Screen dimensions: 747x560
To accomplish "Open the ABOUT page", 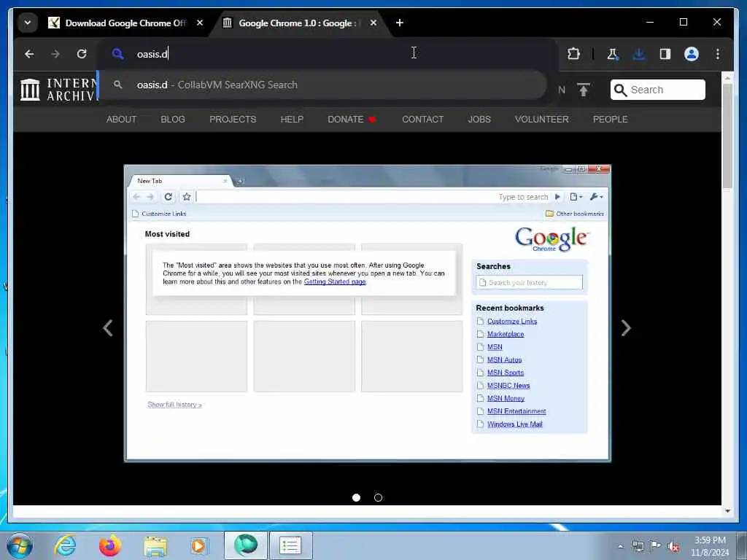I will (x=121, y=120).
